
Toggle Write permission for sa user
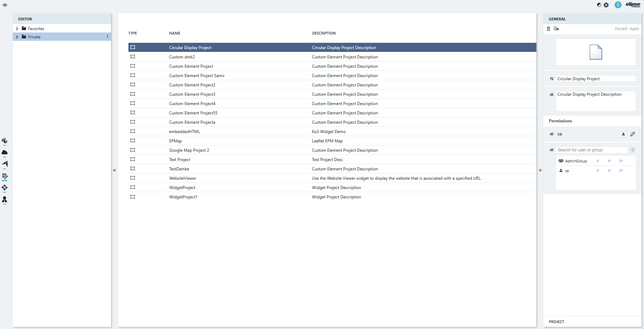tap(609, 171)
